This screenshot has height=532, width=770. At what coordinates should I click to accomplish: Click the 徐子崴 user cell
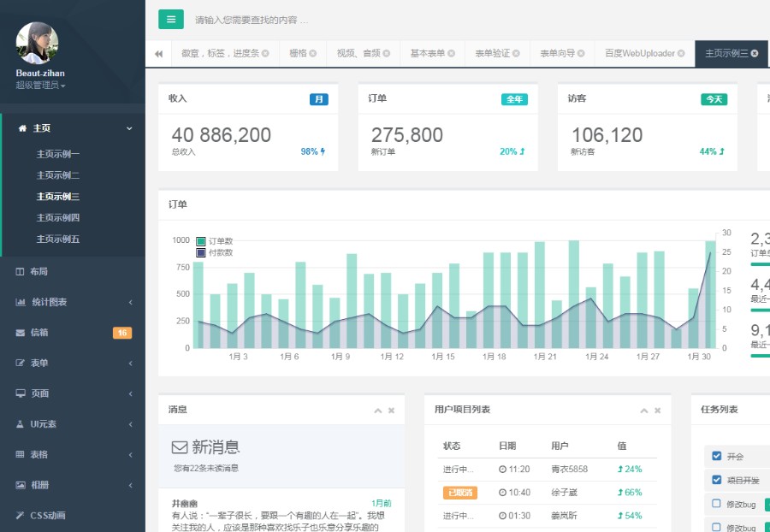[x=565, y=493]
